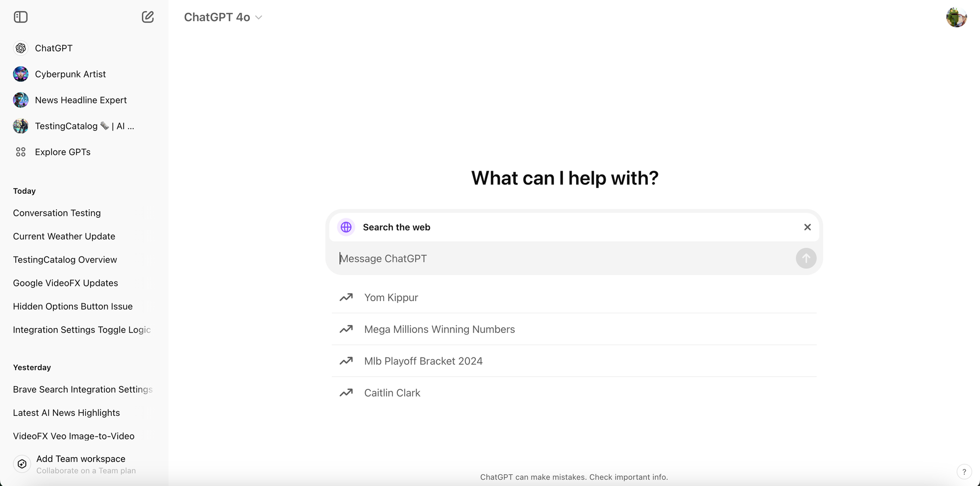Click the TestingCatalog GPT avatar

pos(21,126)
